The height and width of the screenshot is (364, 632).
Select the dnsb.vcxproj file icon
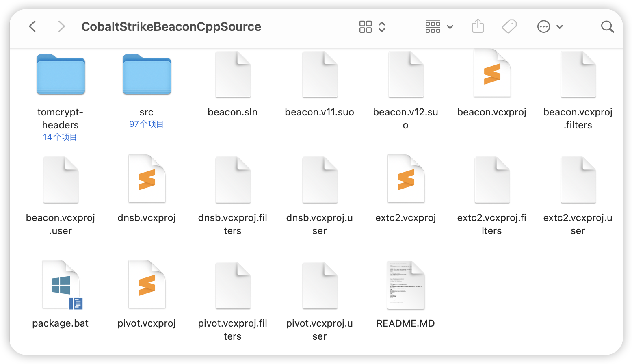[x=147, y=179]
